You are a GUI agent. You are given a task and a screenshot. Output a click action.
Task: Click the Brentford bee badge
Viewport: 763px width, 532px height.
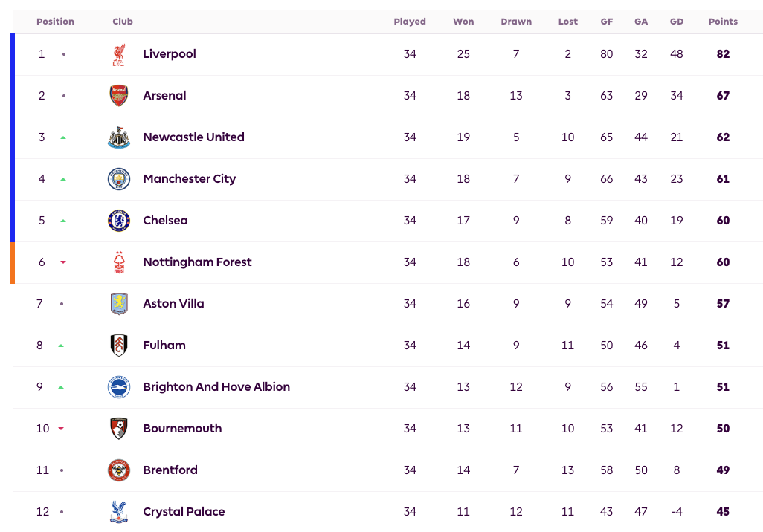(x=119, y=470)
